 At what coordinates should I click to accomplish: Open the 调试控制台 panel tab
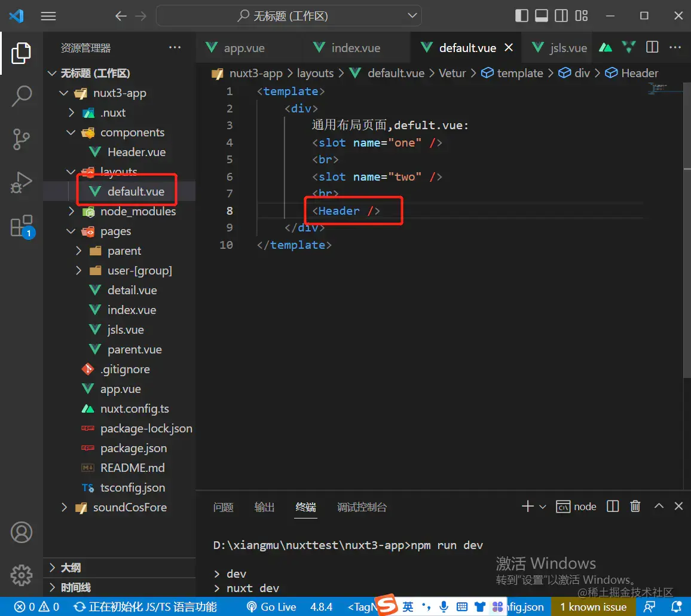362,507
